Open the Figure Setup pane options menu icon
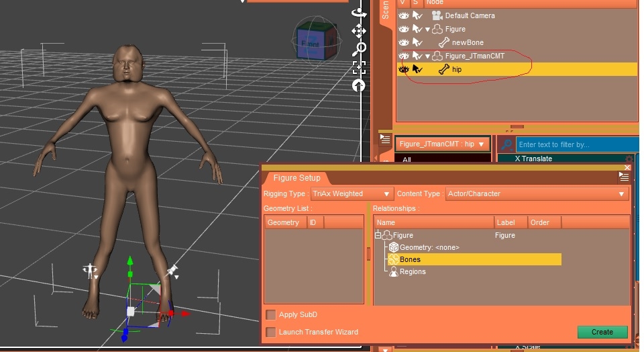The width and height of the screenshot is (644, 352). 624,177
